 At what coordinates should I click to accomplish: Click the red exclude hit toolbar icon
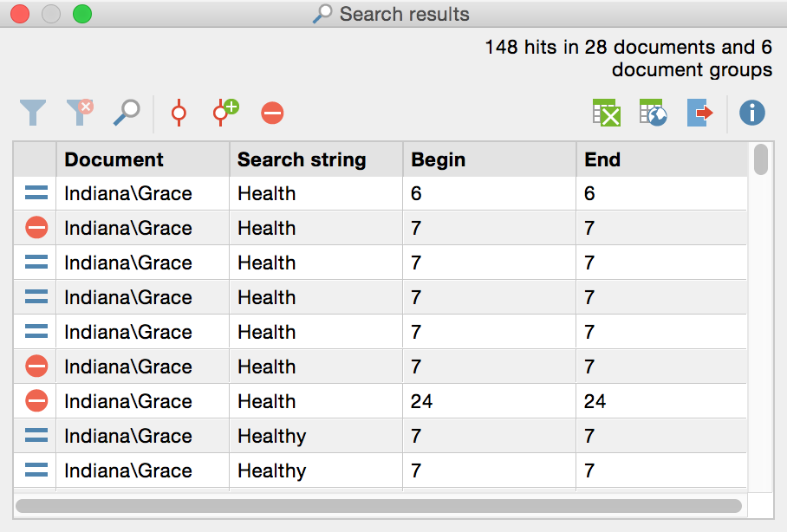click(272, 113)
